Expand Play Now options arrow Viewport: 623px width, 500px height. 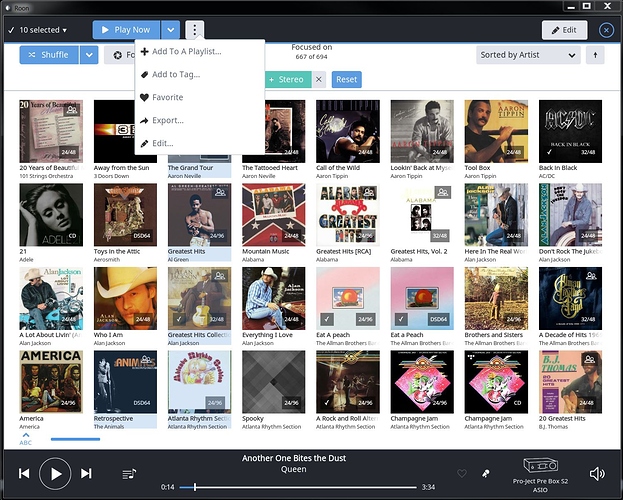point(170,30)
